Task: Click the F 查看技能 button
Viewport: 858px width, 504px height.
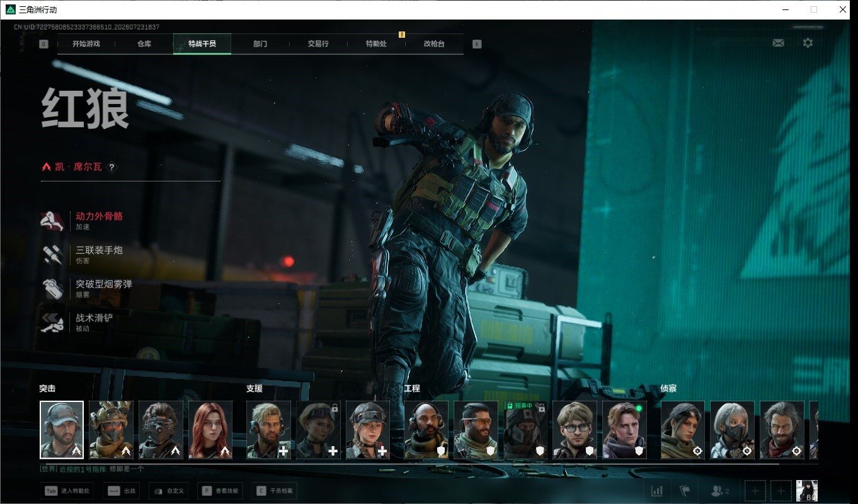Action: 220,491
